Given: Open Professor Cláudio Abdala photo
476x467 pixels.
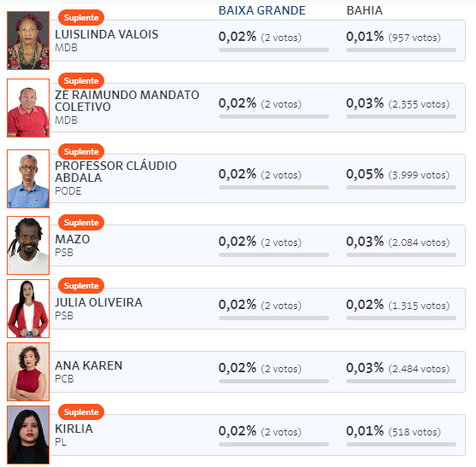Looking at the screenshot, I should coord(28,179).
